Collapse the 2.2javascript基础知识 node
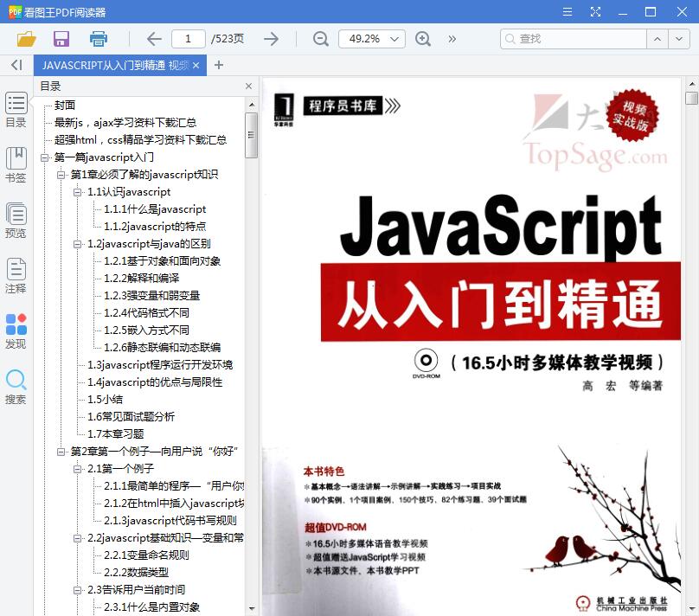This screenshot has width=699, height=616. tap(77, 538)
